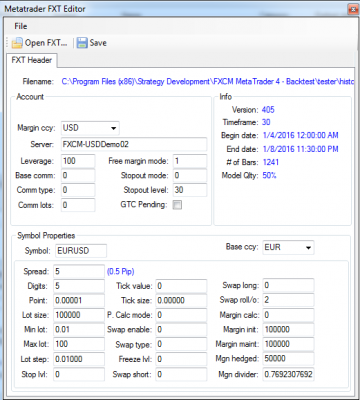The height and width of the screenshot is (400, 360).
Task: Click the Metatrader FXT Editor title text
Action: pyautogui.click(x=45, y=9)
